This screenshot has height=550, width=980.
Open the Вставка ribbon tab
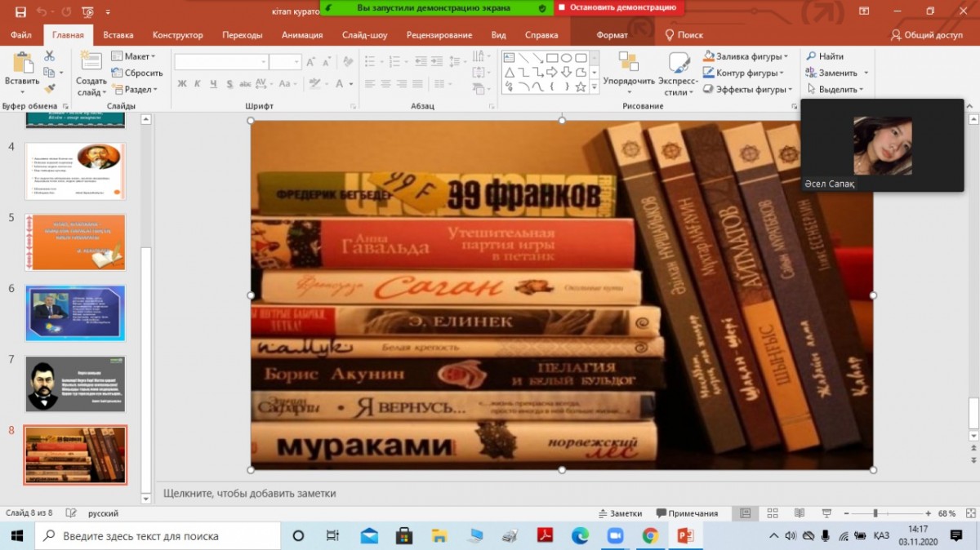pyautogui.click(x=118, y=35)
